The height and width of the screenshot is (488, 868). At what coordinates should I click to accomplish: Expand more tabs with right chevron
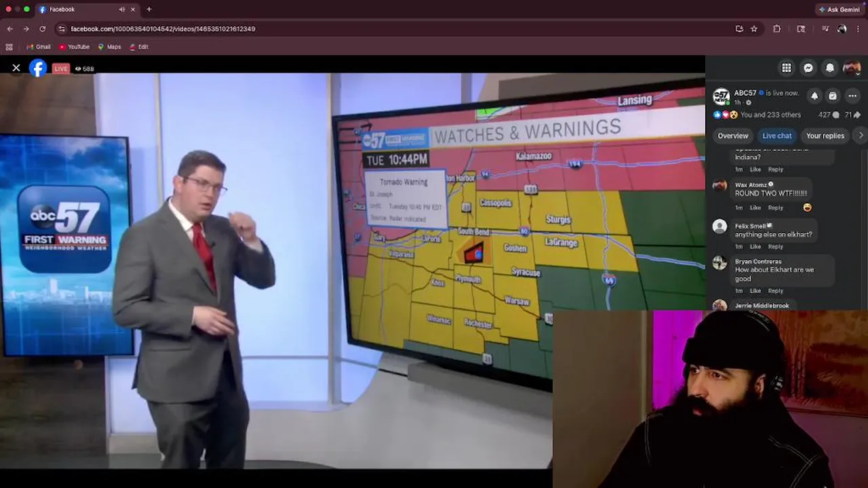pos(861,136)
